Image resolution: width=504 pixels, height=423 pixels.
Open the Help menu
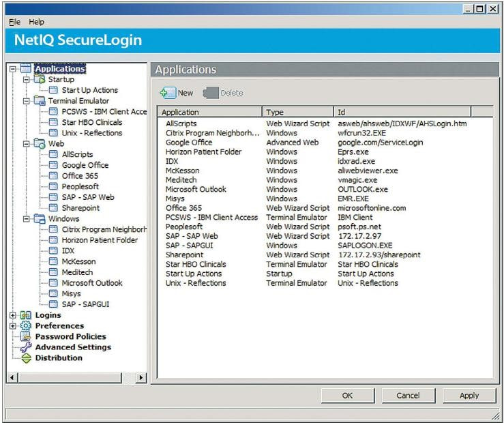click(37, 22)
